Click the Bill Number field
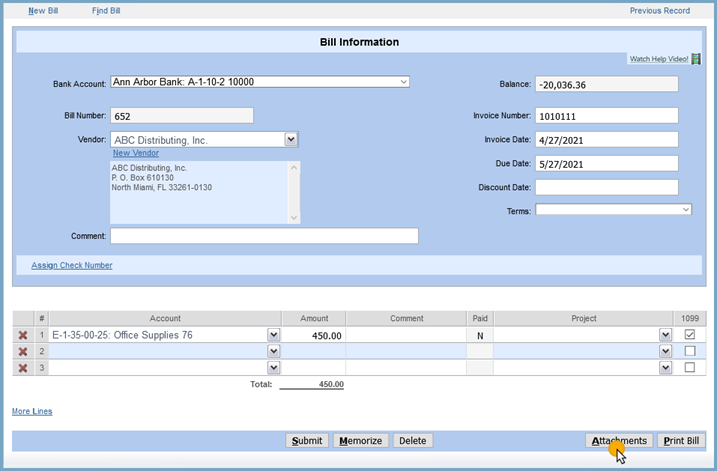This screenshot has width=717, height=471. click(182, 116)
